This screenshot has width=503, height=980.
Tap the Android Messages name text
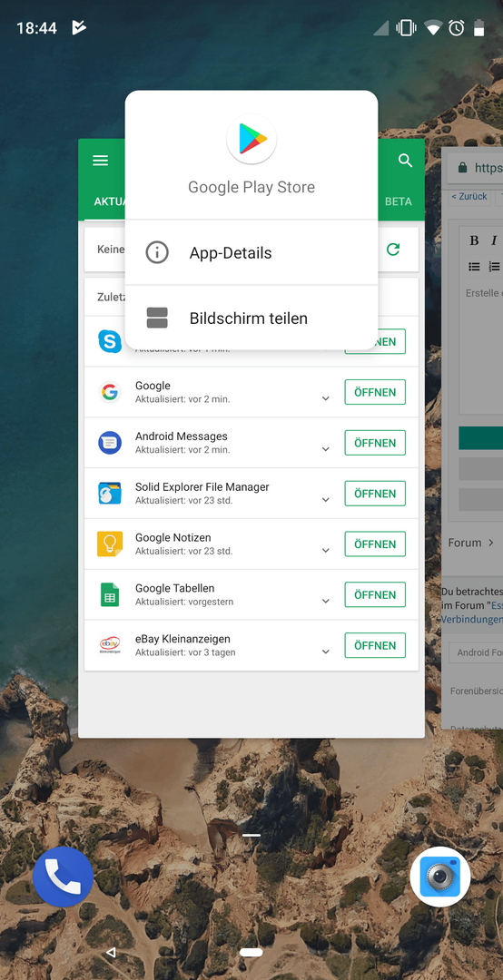[x=182, y=436]
